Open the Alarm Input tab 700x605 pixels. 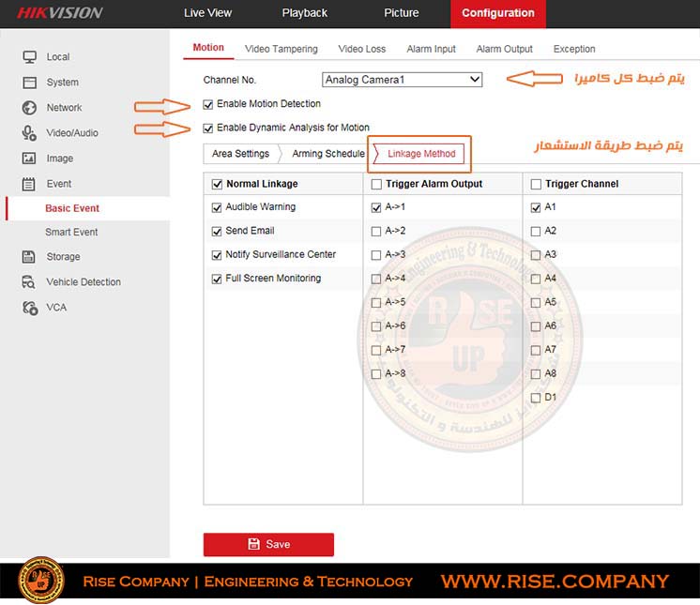[431, 49]
